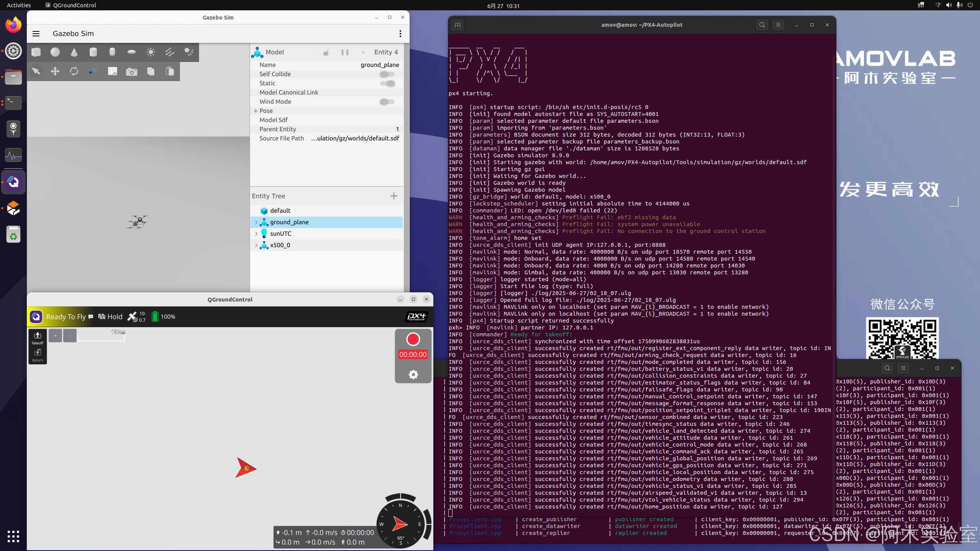Image resolution: width=980 pixels, height=551 pixels.
Task: Add a point light in Gazebo
Action: [150, 52]
